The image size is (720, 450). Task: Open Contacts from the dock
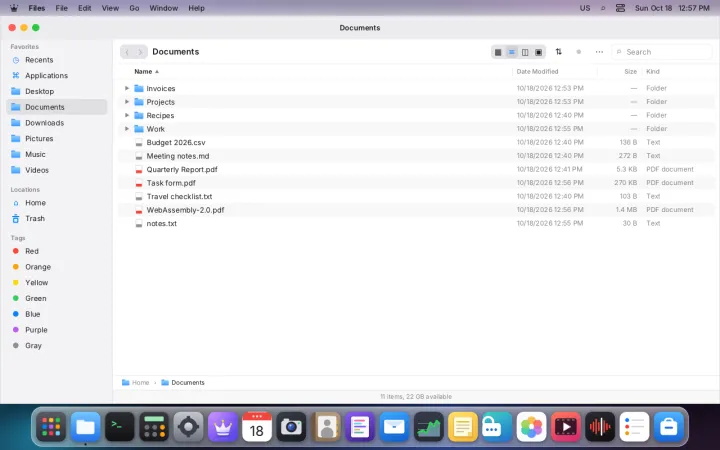[x=326, y=427]
